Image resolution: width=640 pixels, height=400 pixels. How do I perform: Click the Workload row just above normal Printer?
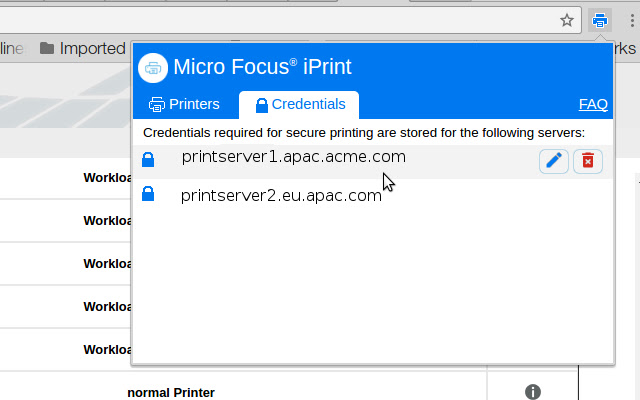pos(107,349)
